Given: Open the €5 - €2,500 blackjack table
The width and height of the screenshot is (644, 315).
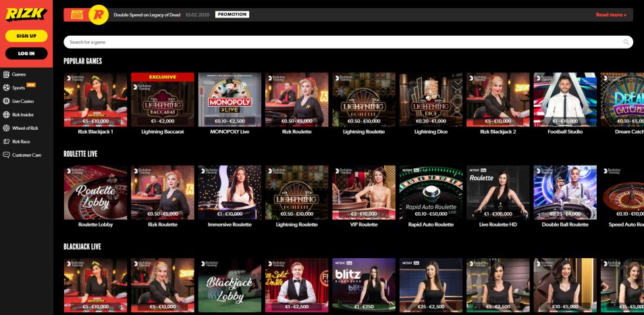Looking at the screenshot, I should (498, 285).
